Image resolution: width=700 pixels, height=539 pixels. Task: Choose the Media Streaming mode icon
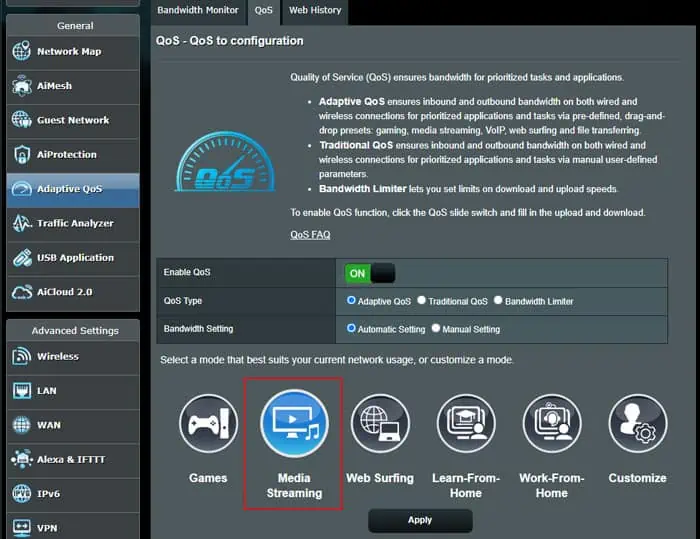point(294,423)
